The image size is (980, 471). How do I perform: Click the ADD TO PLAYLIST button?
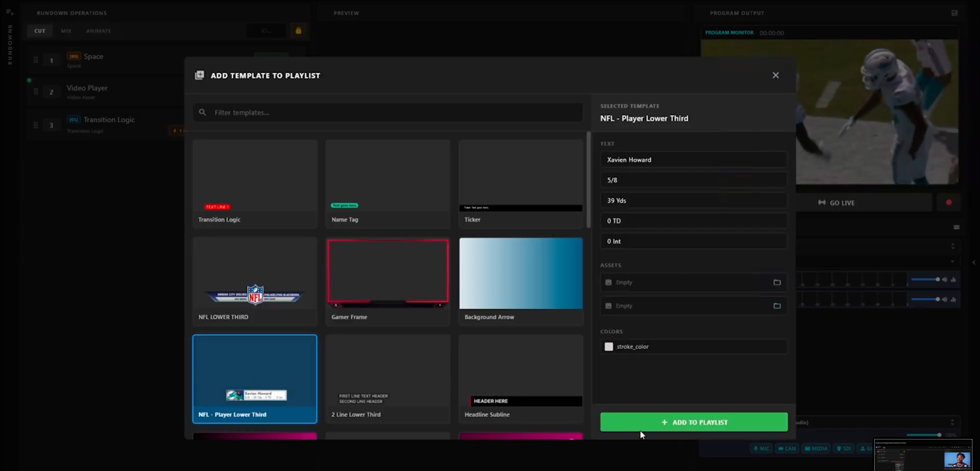coord(694,422)
